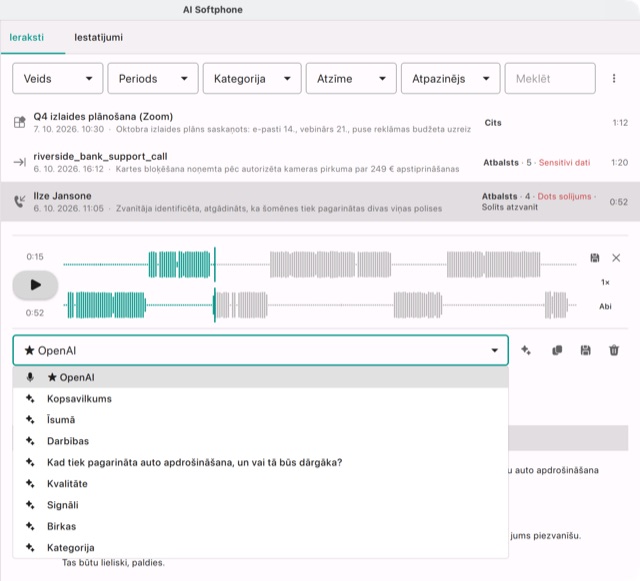Click the incoming call icon beside Ilze Jansone
640x581 pixels.
coord(19,201)
